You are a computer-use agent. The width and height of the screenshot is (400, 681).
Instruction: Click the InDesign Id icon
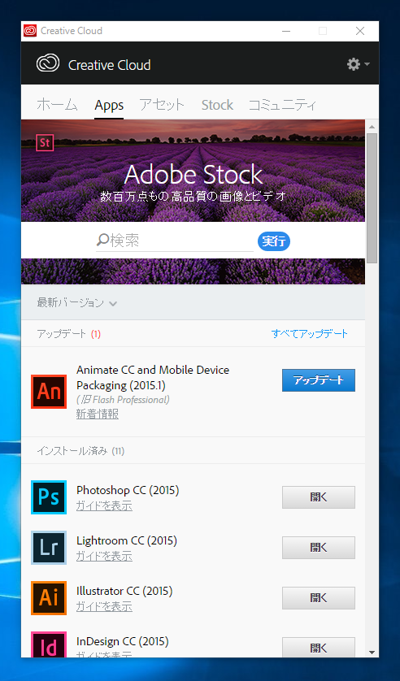click(x=49, y=645)
